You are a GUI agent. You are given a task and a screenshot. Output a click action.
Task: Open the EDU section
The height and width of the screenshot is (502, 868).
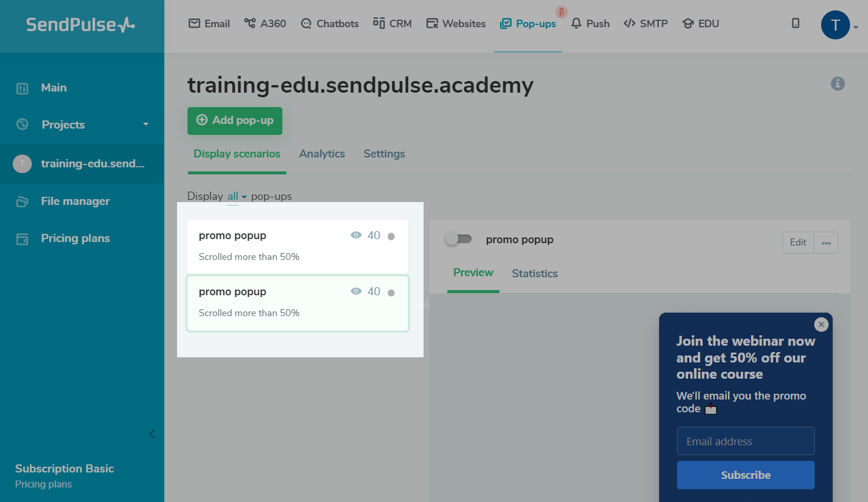click(x=700, y=24)
